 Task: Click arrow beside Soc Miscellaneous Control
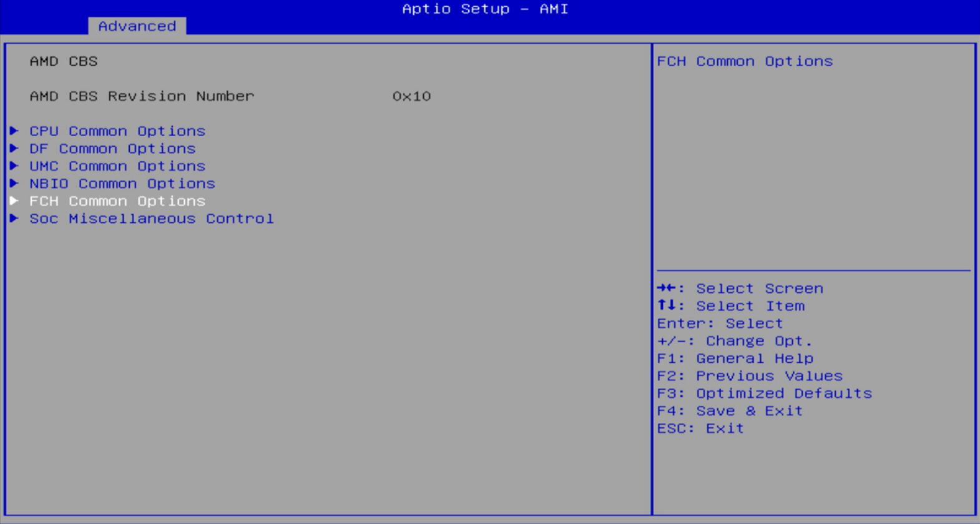(x=14, y=218)
